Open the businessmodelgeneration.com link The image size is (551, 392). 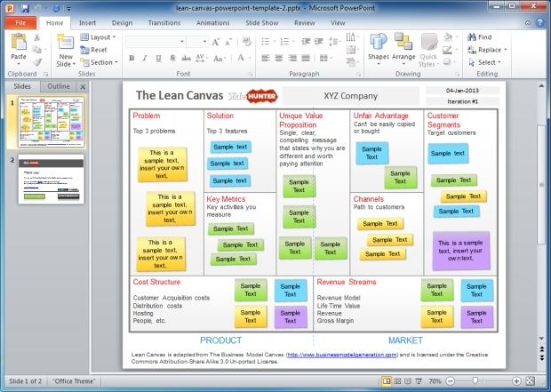[x=342, y=355]
